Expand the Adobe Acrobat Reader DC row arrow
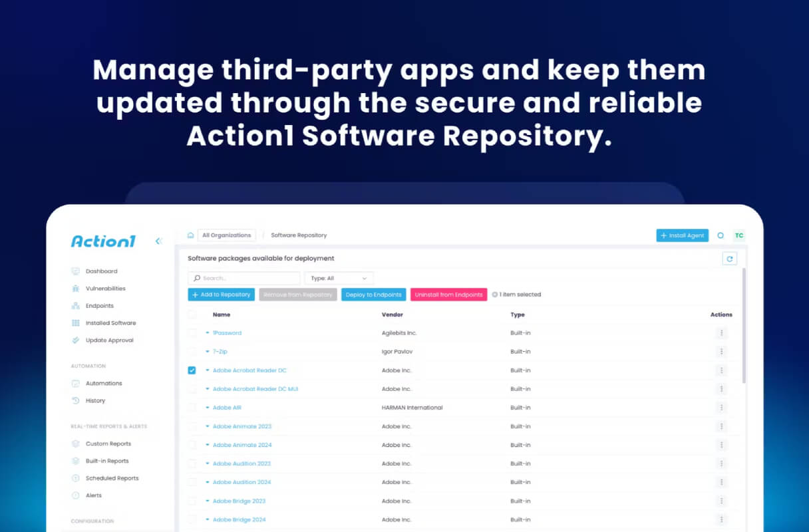Viewport: 809px width, 532px height. [208, 370]
